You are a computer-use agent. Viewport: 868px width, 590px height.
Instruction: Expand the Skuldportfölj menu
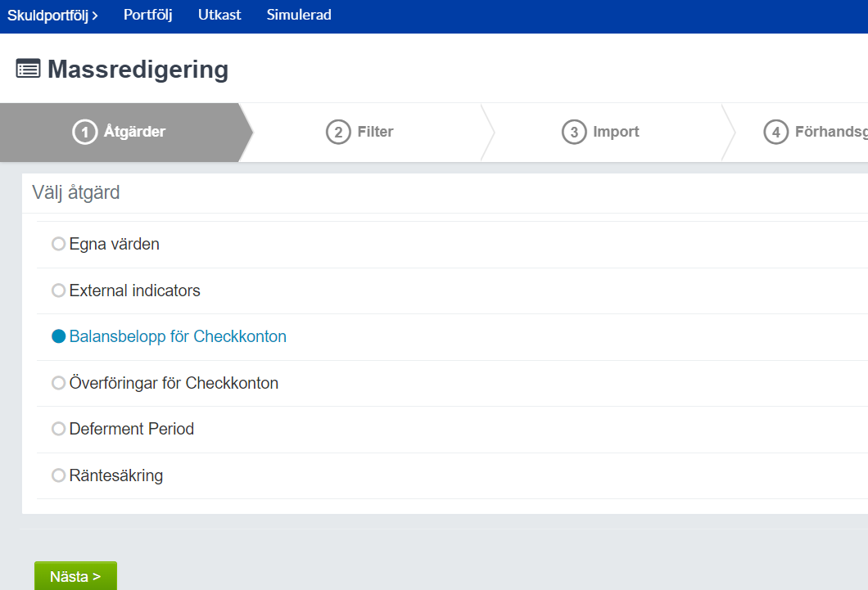tap(52, 16)
